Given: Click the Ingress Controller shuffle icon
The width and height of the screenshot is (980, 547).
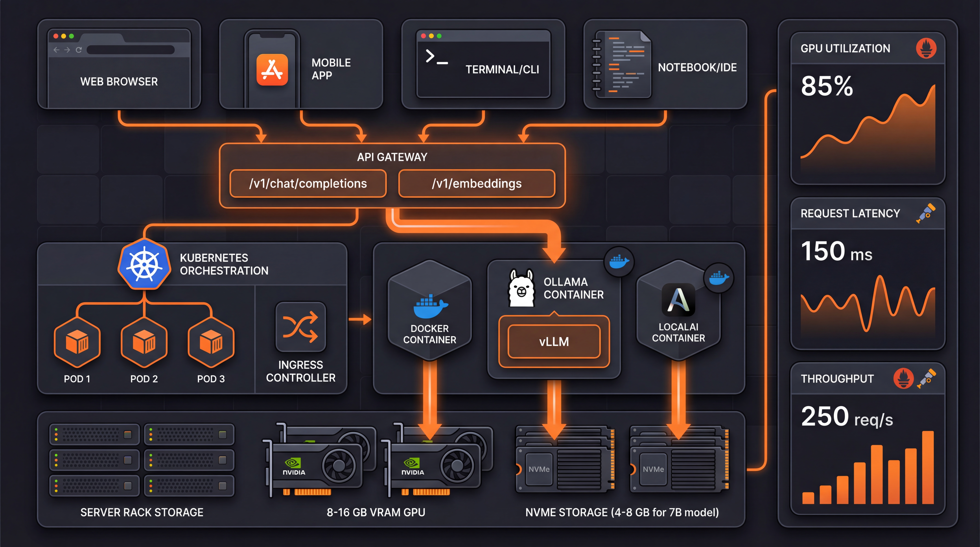Looking at the screenshot, I should pyautogui.click(x=301, y=327).
